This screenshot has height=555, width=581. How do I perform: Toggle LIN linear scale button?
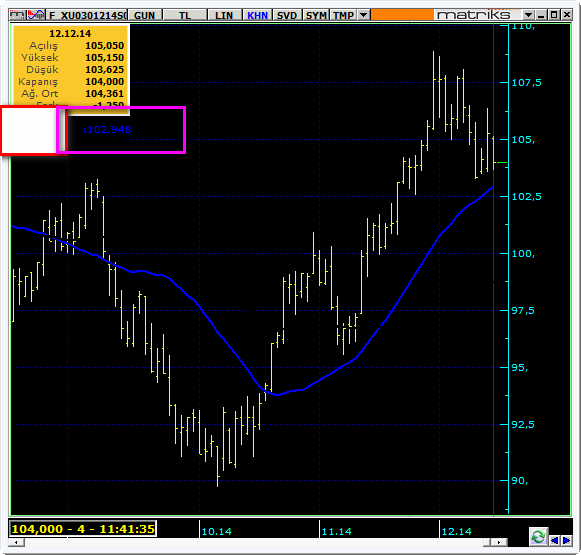click(x=224, y=15)
